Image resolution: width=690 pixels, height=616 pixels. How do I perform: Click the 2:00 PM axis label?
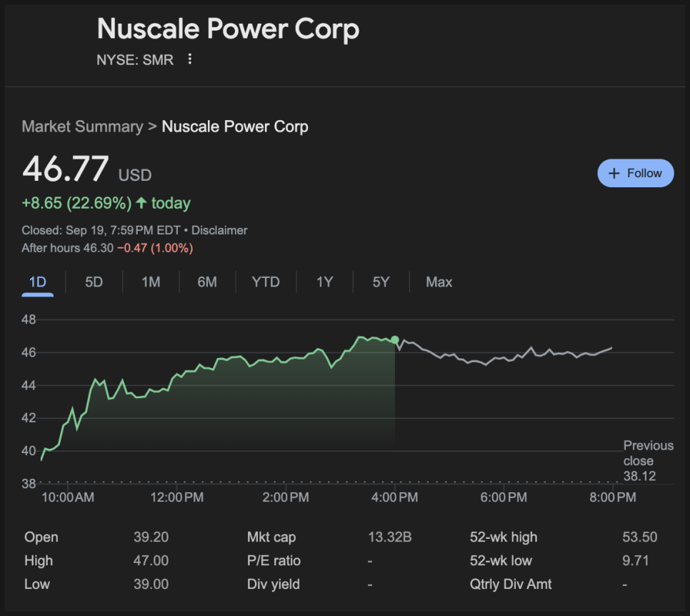(x=286, y=497)
